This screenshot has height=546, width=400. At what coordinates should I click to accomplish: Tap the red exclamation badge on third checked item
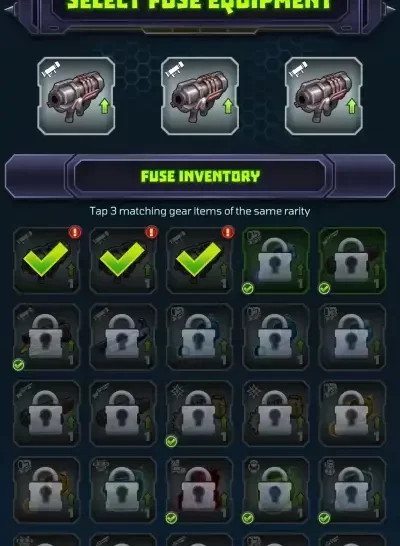(228, 232)
